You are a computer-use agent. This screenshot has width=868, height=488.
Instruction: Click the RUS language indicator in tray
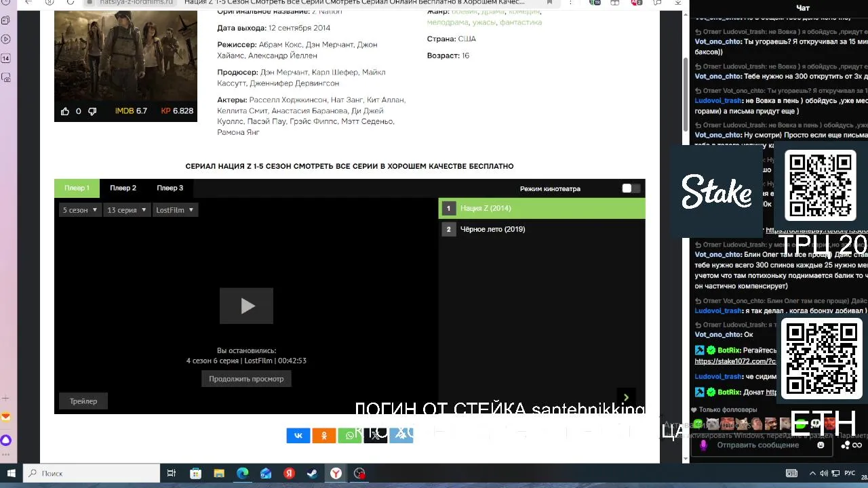coord(850,473)
